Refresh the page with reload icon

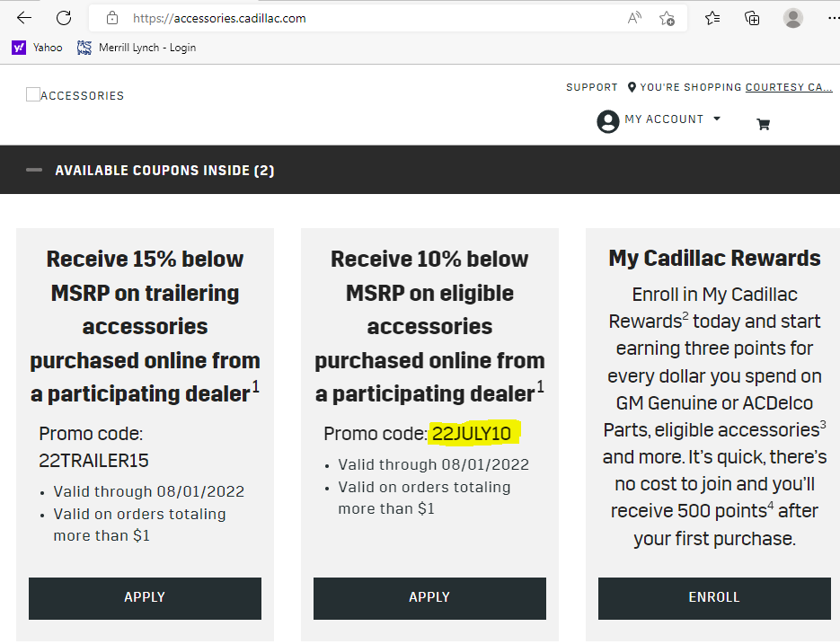click(x=64, y=18)
